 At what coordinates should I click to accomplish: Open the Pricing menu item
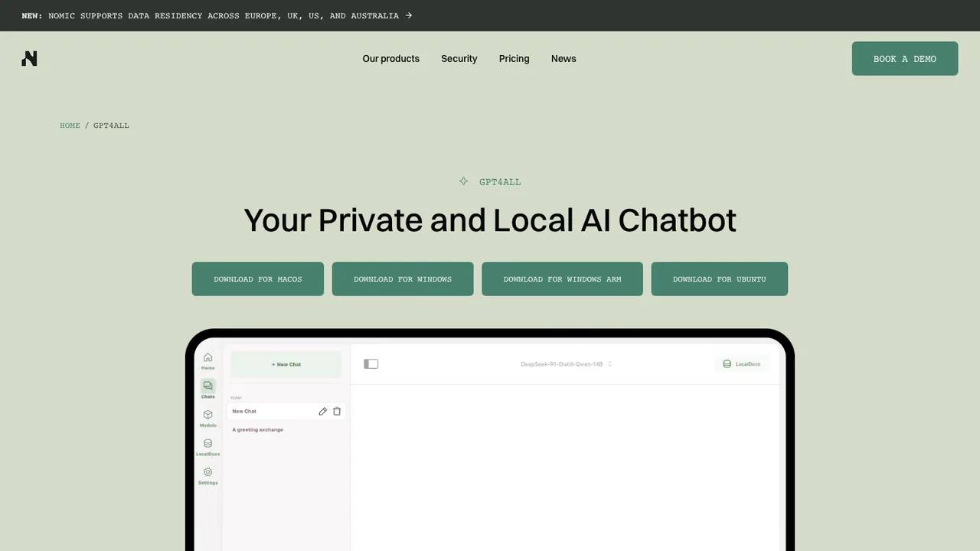pyautogui.click(x=514, y=58)
